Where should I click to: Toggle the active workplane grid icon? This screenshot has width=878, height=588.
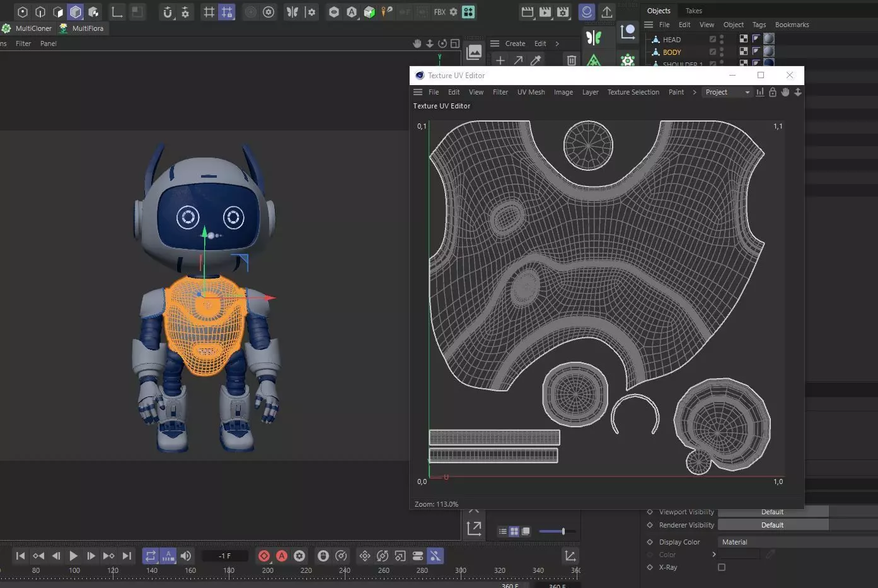point(227,12)
